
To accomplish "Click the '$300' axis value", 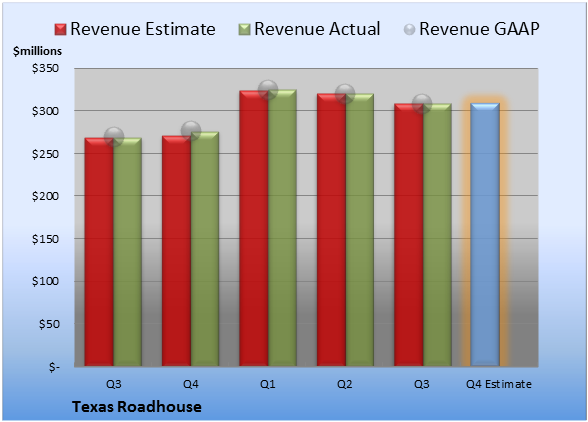I will pos(45,111).
